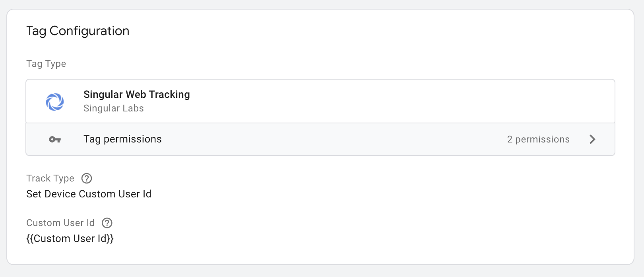Click the Tag Type section label
The height and width of the screenshot is (277, 644).
point(46,64)
